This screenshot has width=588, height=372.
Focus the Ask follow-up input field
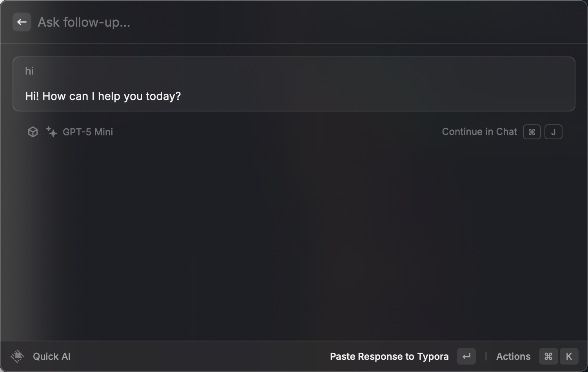click(x=235, y=22)
